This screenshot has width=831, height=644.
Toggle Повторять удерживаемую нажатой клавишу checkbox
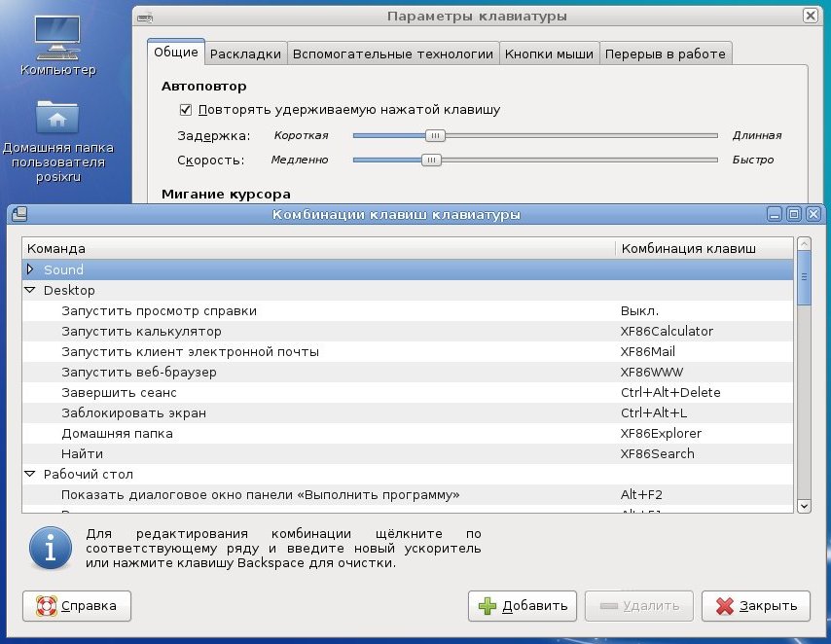[185, 110]
